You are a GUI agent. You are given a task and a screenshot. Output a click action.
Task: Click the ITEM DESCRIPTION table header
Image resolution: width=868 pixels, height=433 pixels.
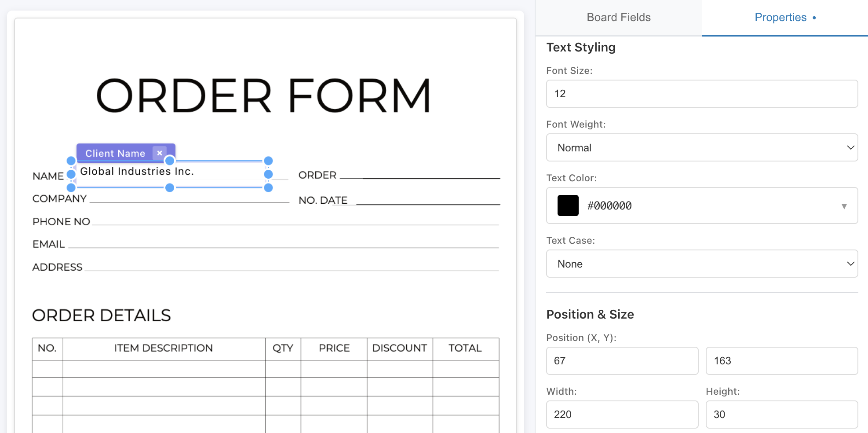click(164, 348)
